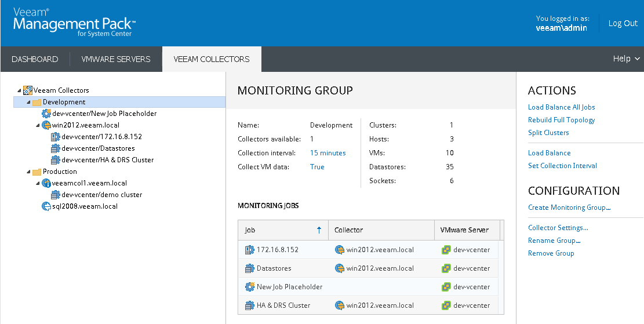Click the sql2008.veeam.local collector icon
The height and width of the screenshot is (324, 644).
coord(46,206)
